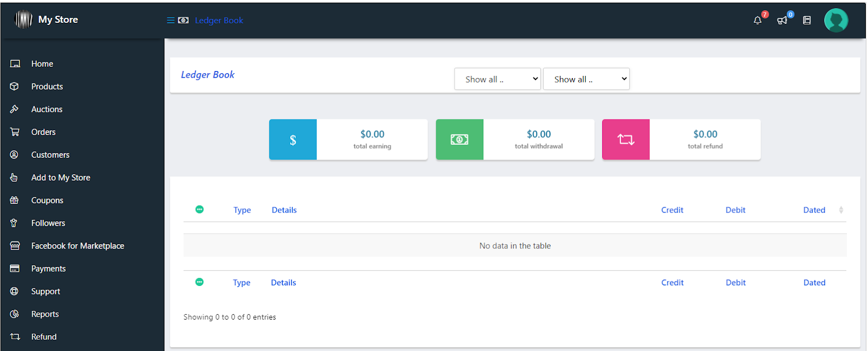Click the pink refund arrows icon

click(x=626, y=140)
